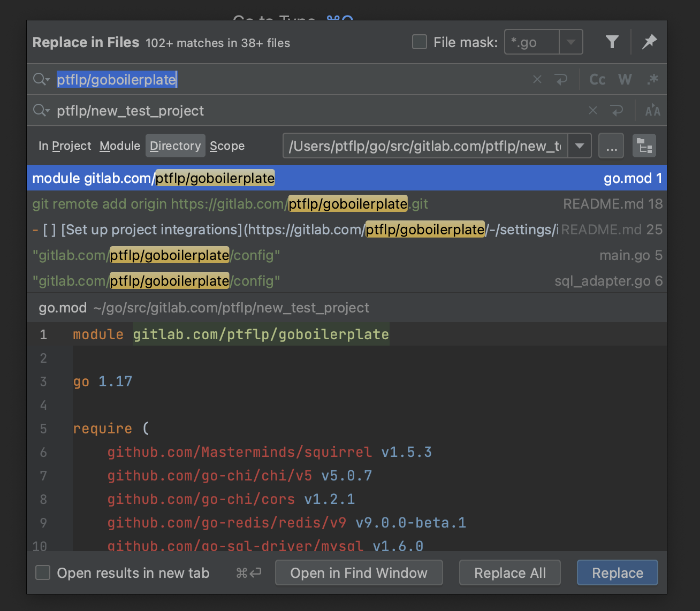Screen dimensions: 700x611
Task: Toggle Preserve Case option
Action: click(652, 111)
